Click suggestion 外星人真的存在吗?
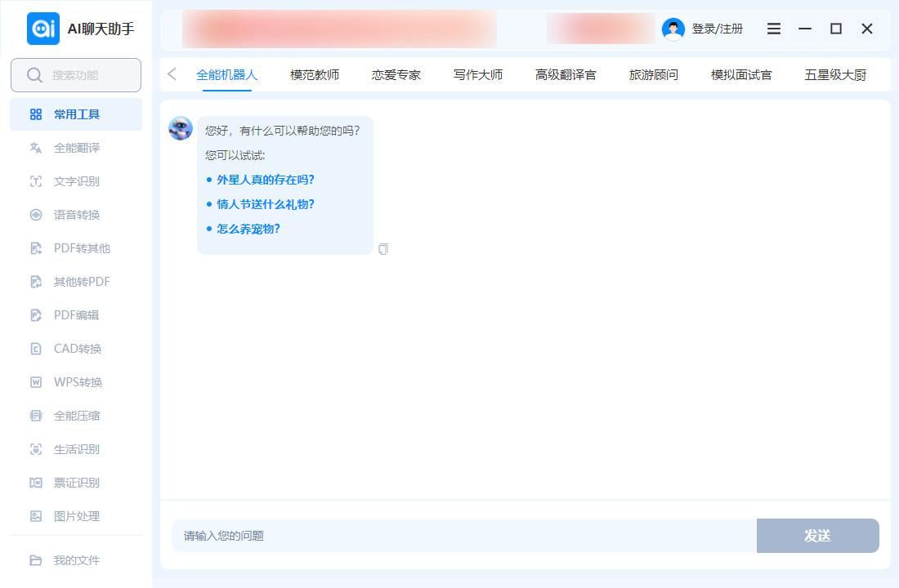 266,180
